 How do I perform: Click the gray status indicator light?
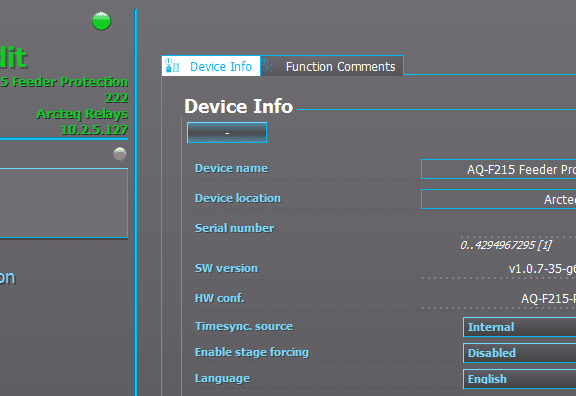point(120,154)
